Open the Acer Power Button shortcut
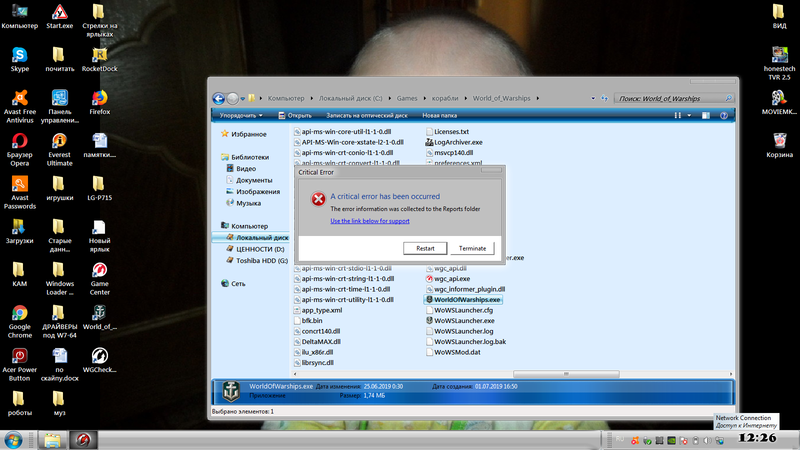800x450 pixels. 19,365
